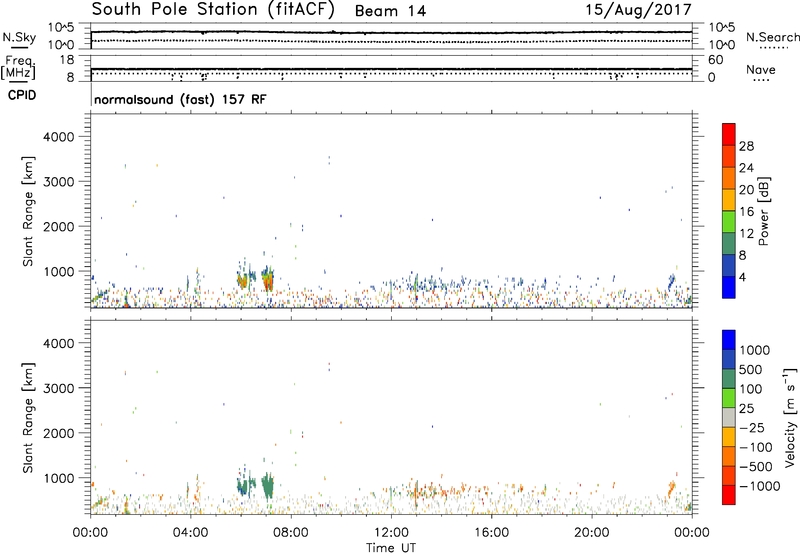Click the '08:00' time axis tick label
The height and width of the screenshot is (554, 800).
tap(291, 533)
